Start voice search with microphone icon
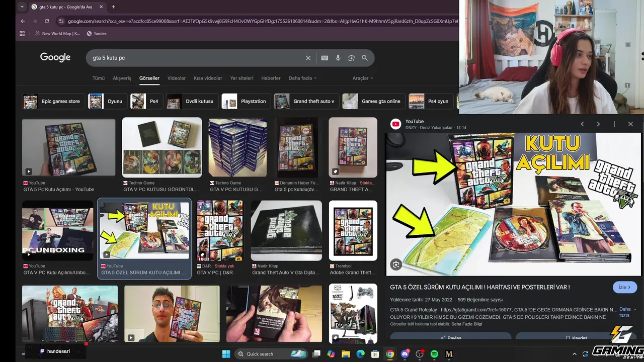644x362 pixels. 338,58
